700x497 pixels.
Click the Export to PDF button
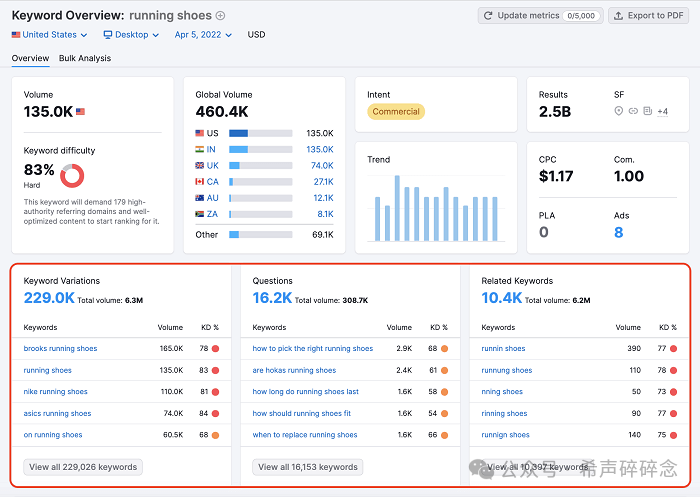(x=649, y=15)
